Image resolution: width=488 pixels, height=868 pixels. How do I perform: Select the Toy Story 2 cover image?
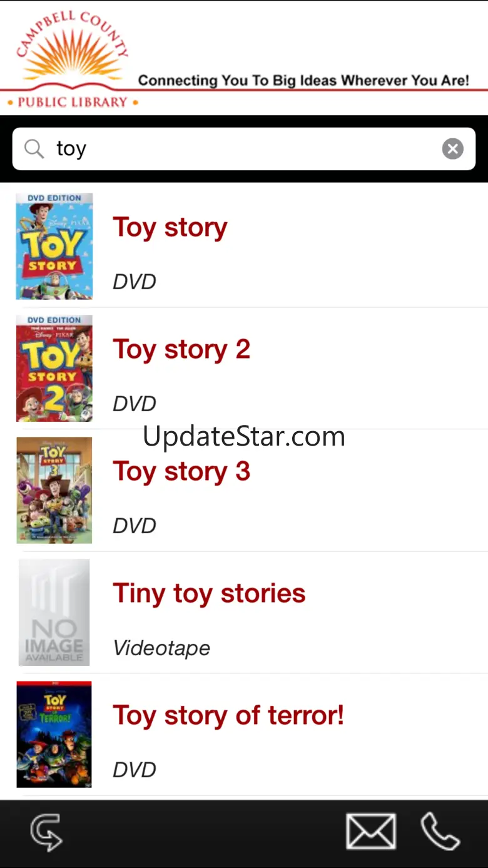pos(54,368)
